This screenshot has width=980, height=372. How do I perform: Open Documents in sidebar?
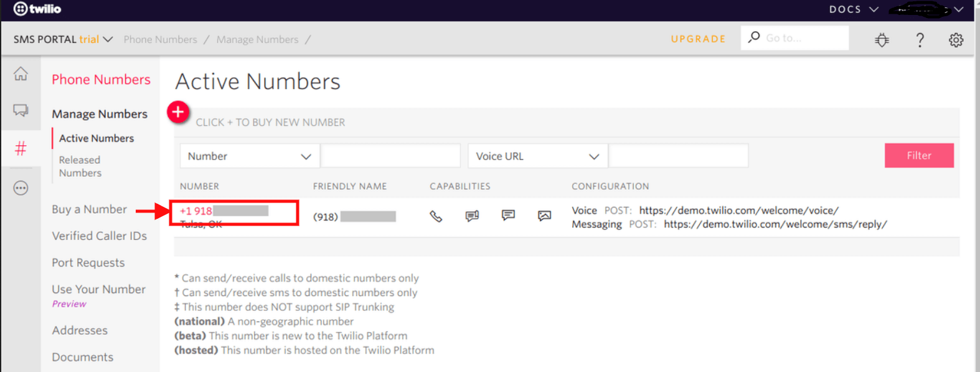point(82,357)
